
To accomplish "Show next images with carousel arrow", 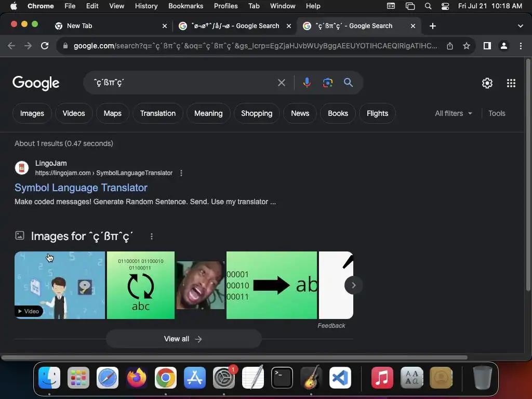I will tap(353, 285).
